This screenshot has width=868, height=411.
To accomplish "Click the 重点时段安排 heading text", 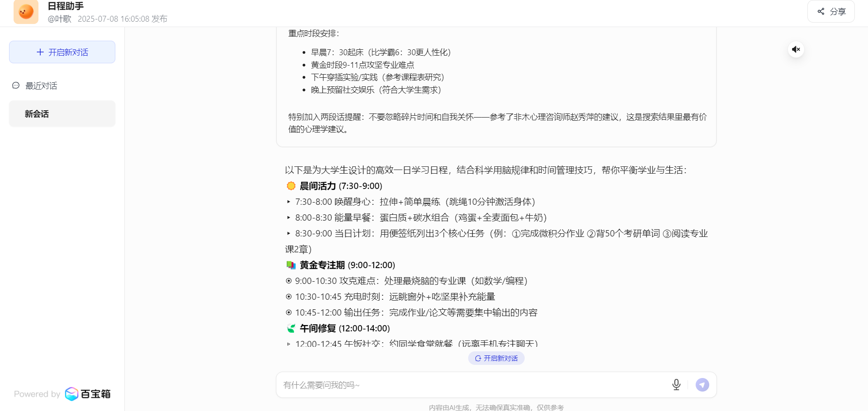I will click(x=314, y=33).
